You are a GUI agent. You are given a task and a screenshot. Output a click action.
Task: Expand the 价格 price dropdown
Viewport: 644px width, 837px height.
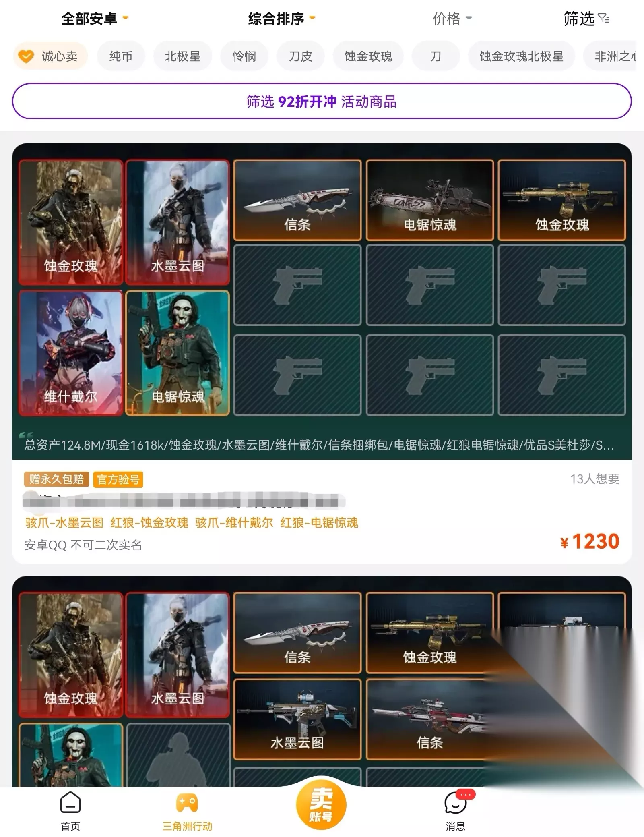452,19
